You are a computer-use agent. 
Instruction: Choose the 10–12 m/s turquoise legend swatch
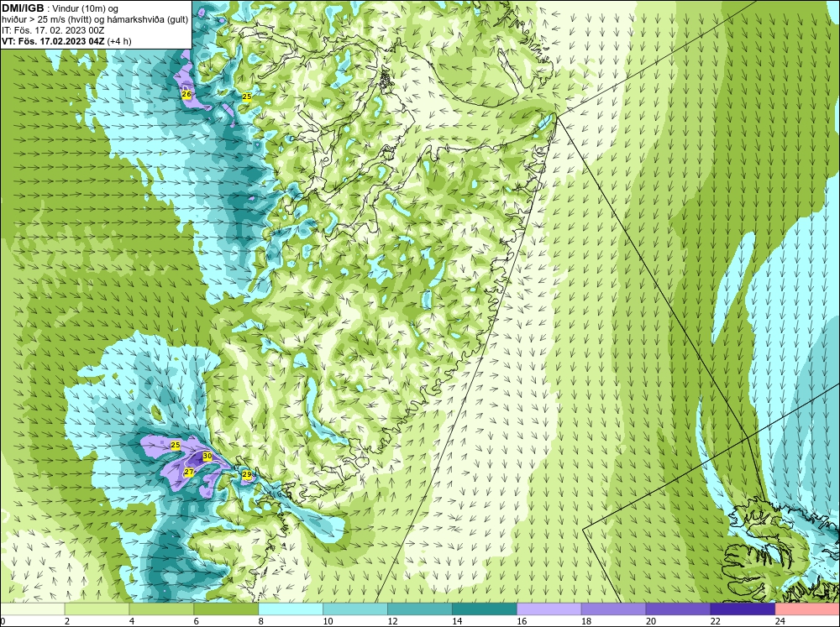tap(355, 609)
